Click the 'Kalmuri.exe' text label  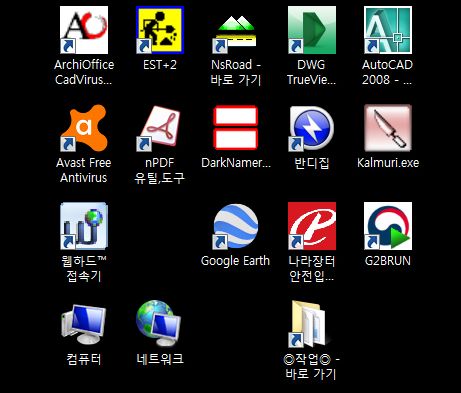coord(388,163)
